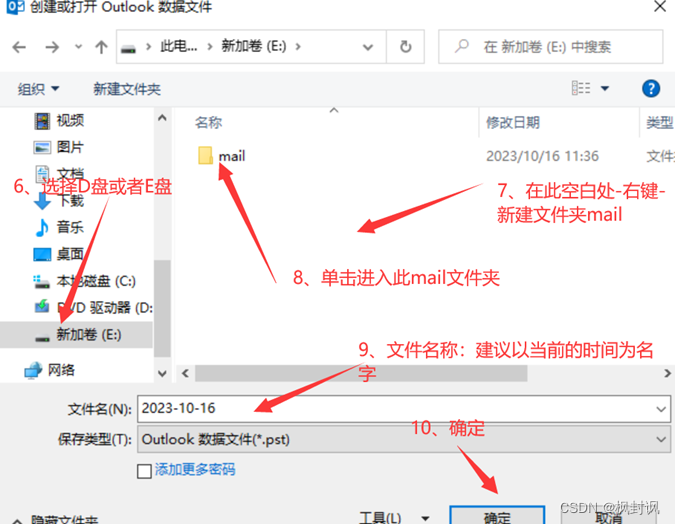Image resolution: width=675 pixels, height=524 pixels.
Task: Click the search box for 新加卷 (E:)
Action: pos(551,47)
